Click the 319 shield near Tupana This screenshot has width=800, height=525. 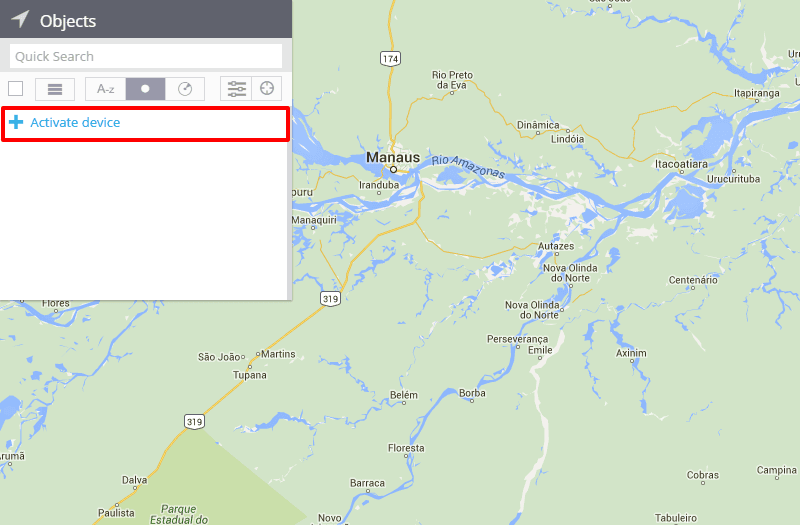click(x=194, y=421)
